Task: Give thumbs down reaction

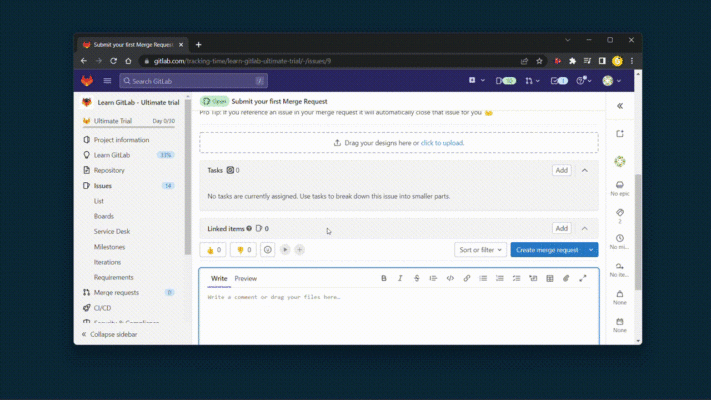Action: [x=243, y=250]
